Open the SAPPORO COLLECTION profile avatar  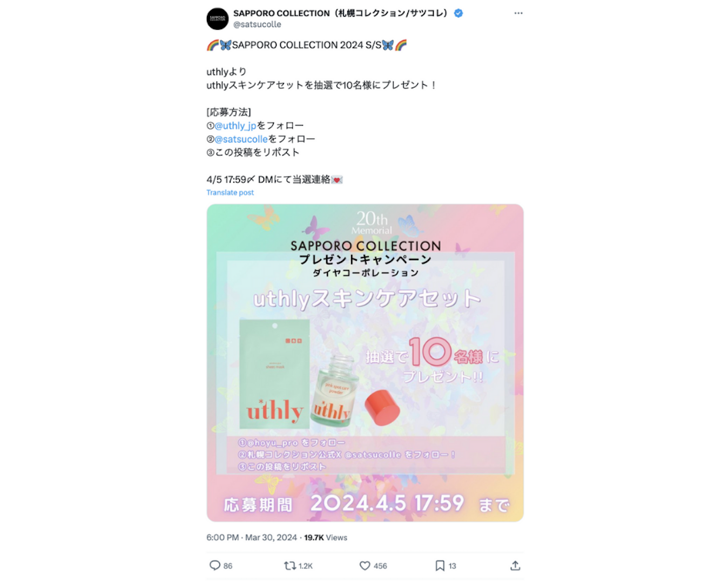click(x=218, y=18)
